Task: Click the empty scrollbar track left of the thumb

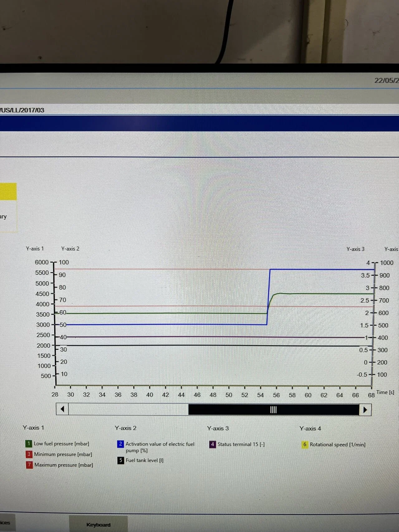Action: tap(128, 409)
